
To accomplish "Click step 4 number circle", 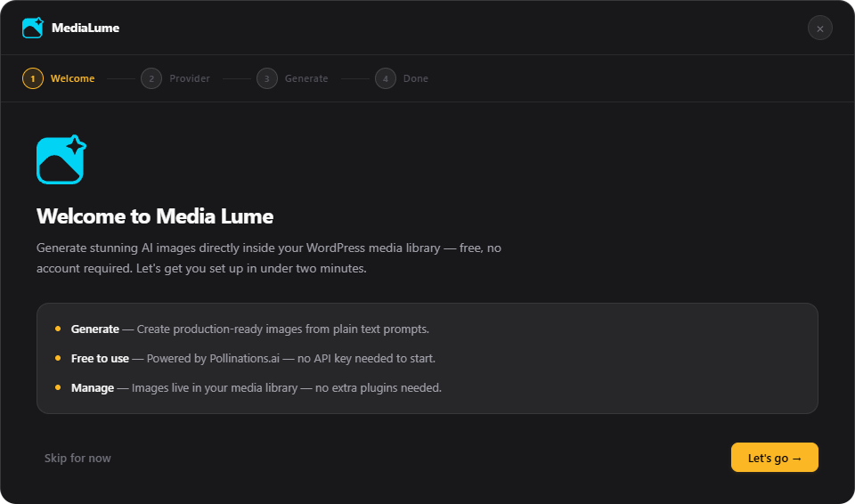I will pos(386,78).
